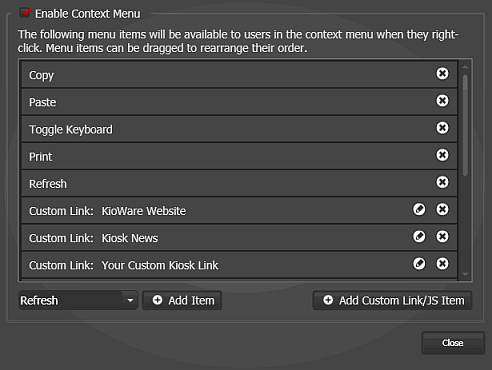Select the Paste row
492x370 pixels.
point(239,102)
